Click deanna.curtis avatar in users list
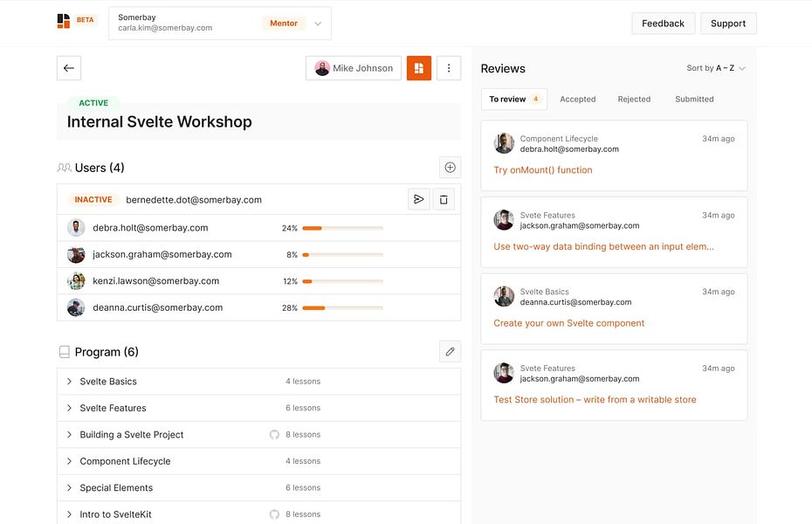The width and height of the screenshot is (812, 524). tap(76, 307)
